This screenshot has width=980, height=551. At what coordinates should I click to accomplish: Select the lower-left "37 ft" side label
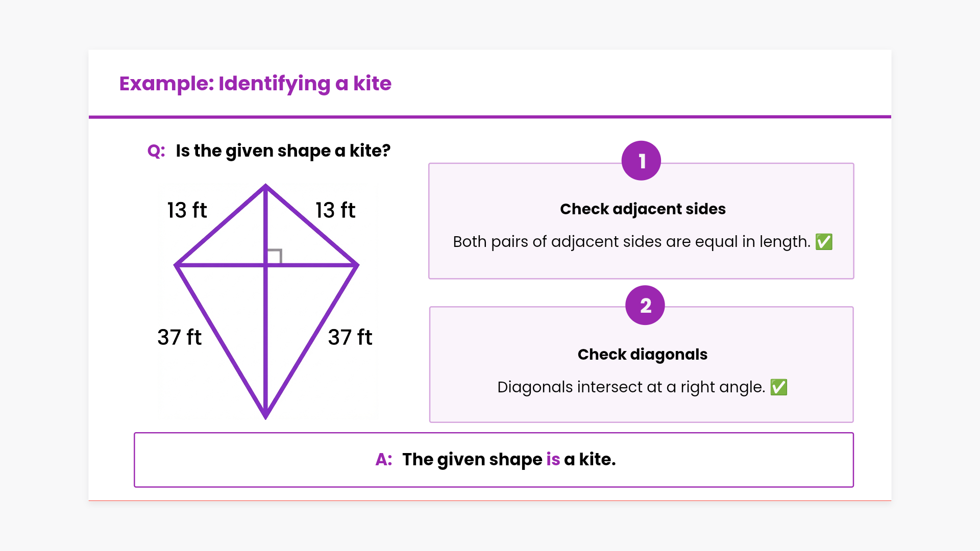179,337
